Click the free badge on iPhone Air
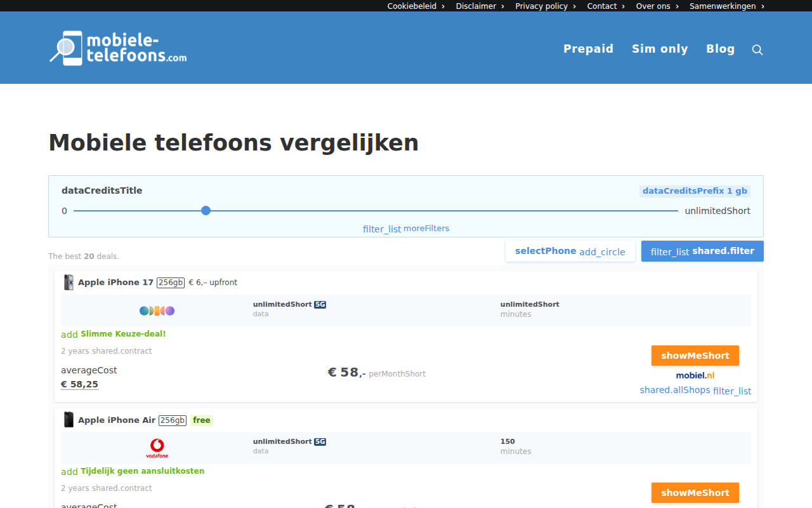This screenshot has height=508, width=812. (x=202, y=420)
